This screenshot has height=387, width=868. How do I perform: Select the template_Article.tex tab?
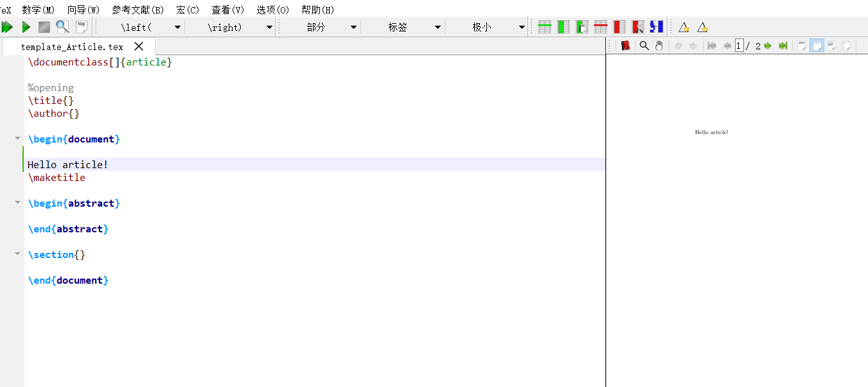pyautogui.click(x=71, y=46)
